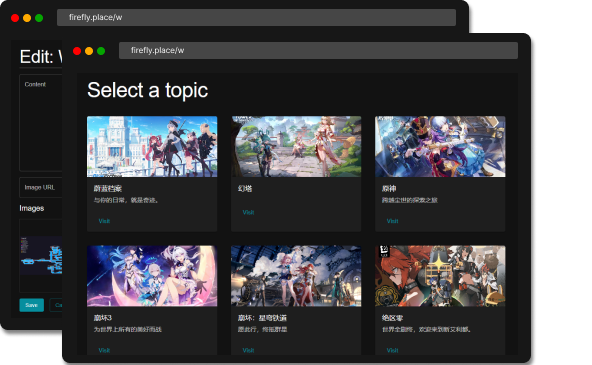Open the 蔚蓝档案 card banner image
This screenshot has width=592, height=365.
[x=152, y=146]
